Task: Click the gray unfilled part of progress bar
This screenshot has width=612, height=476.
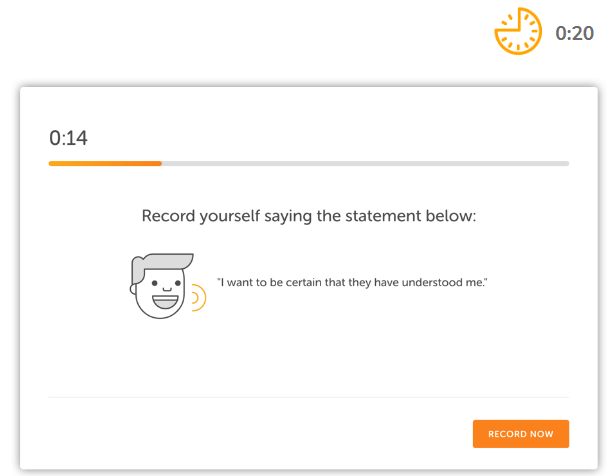Action: point(365,163)
